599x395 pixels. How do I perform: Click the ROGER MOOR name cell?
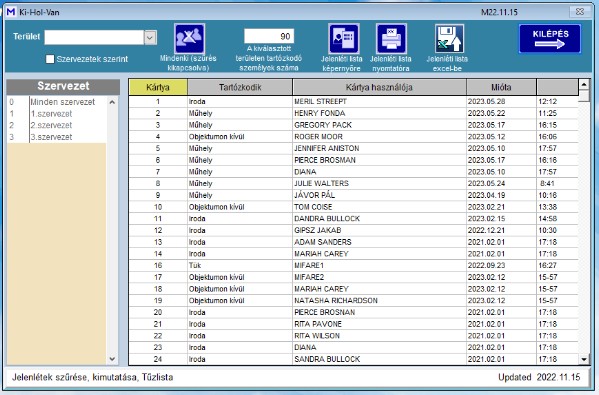[x=379, y=137]
